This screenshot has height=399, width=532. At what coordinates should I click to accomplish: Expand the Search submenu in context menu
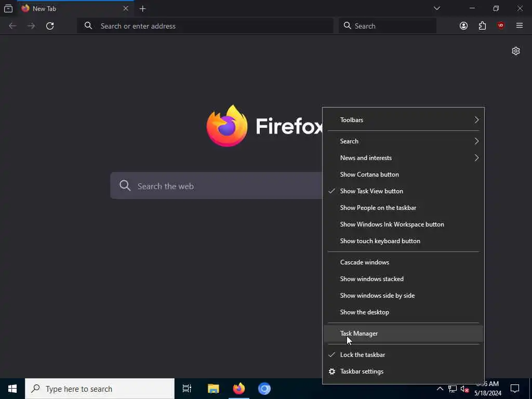pos(403,141)
